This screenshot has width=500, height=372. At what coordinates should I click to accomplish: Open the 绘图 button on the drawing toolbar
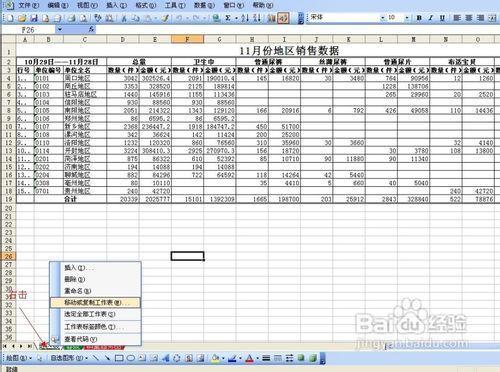point(19,358)
